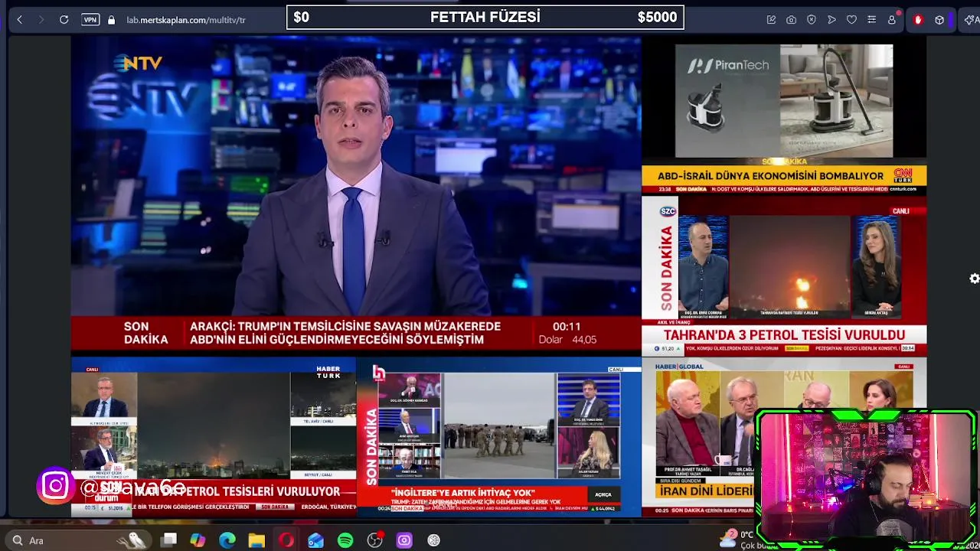The height and width of the screenshot is (551, 980).
Task: Launch Copilot from the taskbar
Action: 198,540
